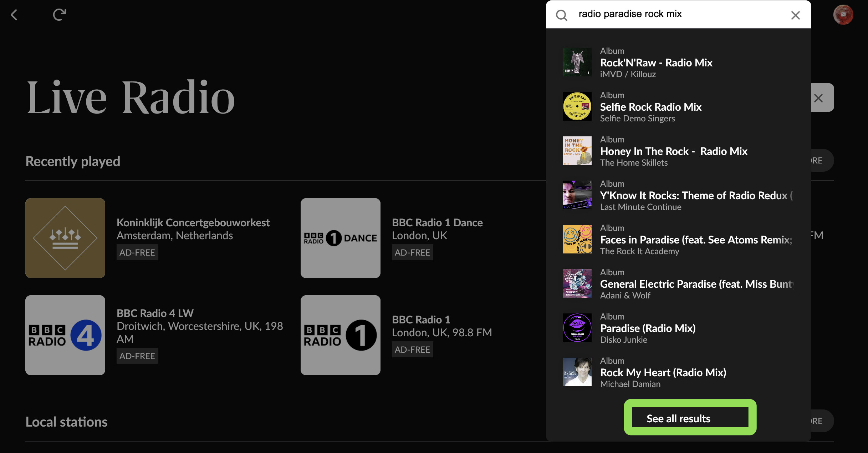
Task: Click AD-FREE badge under London, UK, 98.8 FM
Action: pos(413,349)
